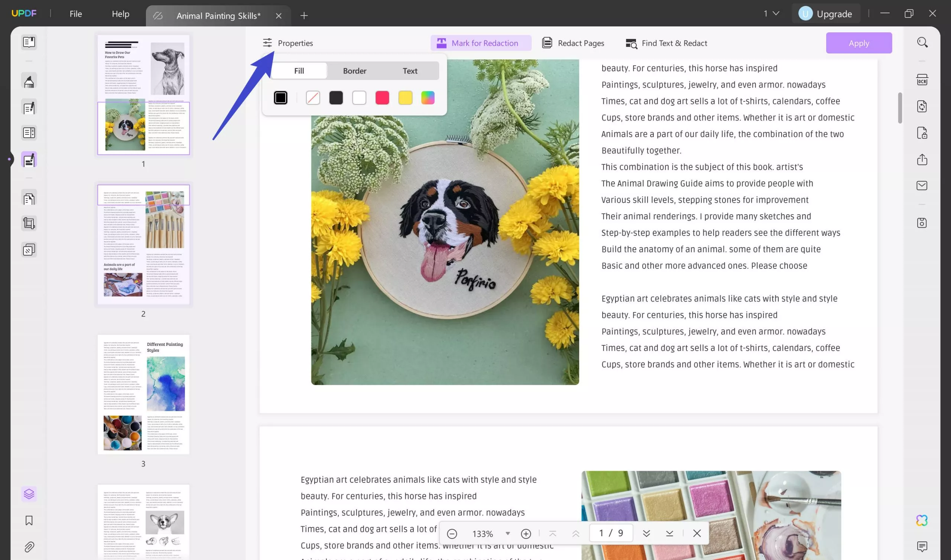Click the search magnifier icon
The height and width of the screenshot is (560, 951).
922,42
